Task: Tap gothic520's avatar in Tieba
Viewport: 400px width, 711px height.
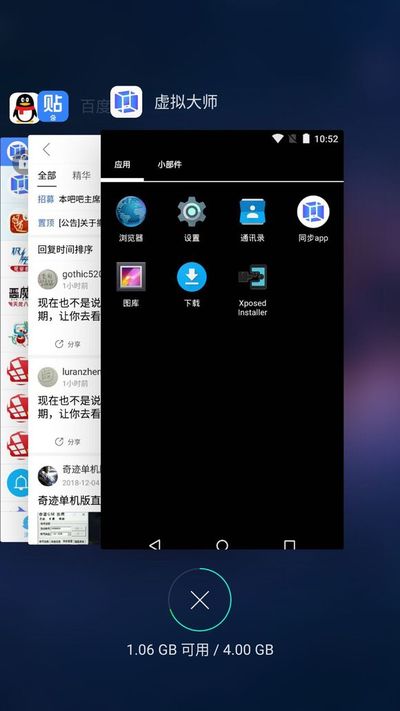Action: tap(48, 279)
